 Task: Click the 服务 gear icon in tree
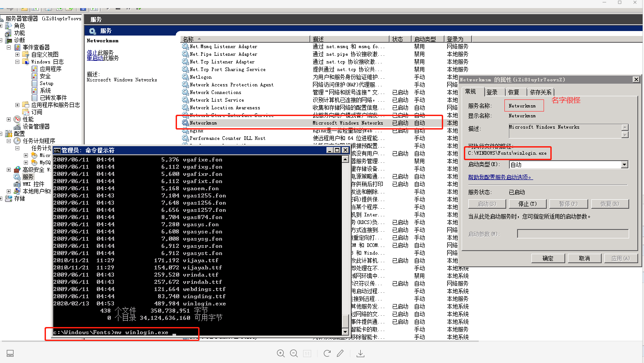[18, 177]
